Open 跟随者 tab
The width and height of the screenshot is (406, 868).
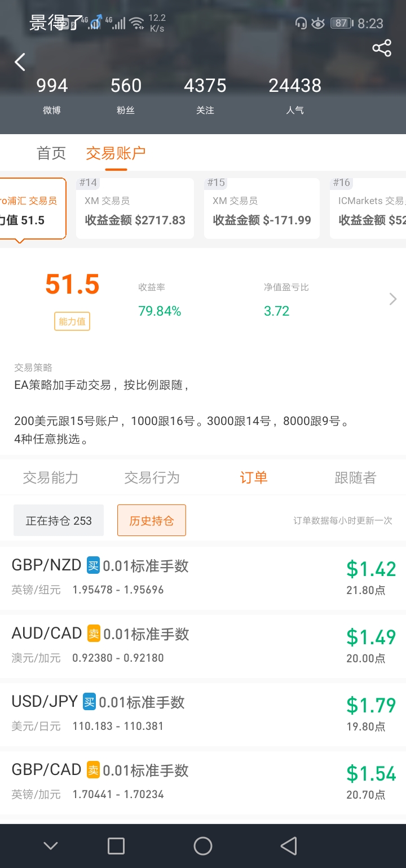[355, 477]
